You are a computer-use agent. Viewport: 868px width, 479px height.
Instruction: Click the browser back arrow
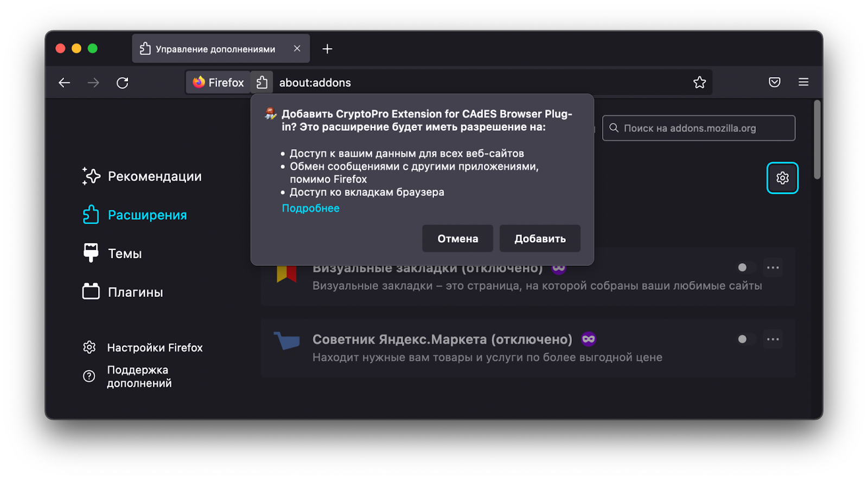(x=65, y=82)
